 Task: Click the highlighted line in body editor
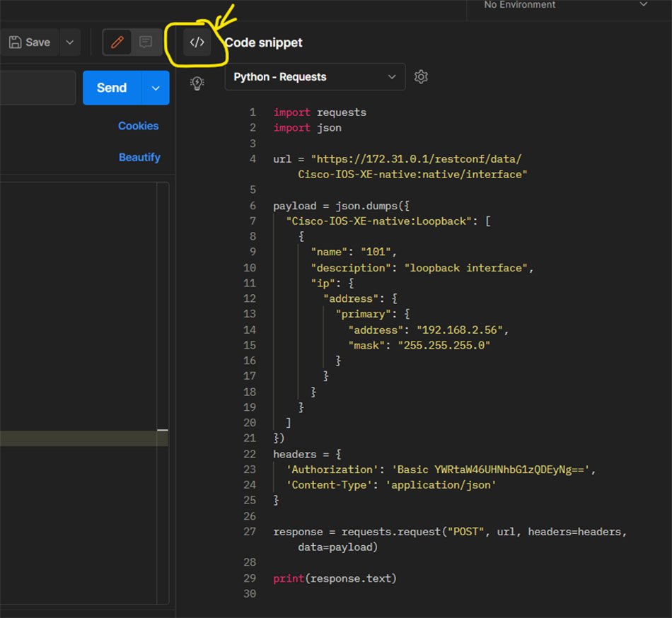tap(78, 438)
